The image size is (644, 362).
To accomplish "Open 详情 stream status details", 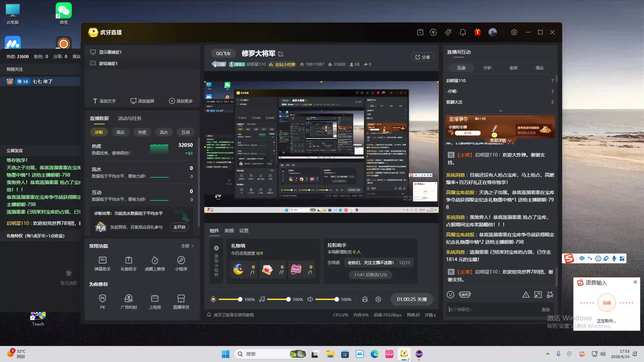I will 430,315.
